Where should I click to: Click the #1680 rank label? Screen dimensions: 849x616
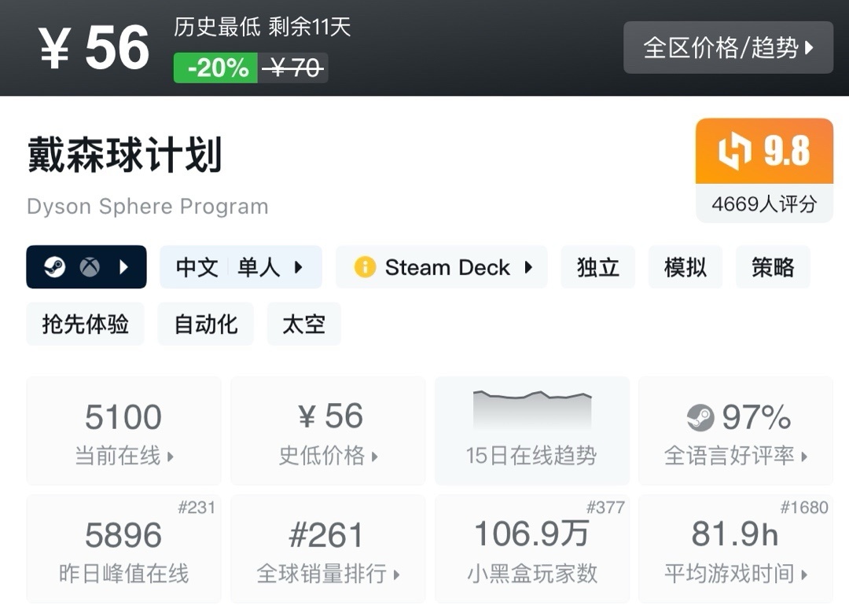click(804, 508)
